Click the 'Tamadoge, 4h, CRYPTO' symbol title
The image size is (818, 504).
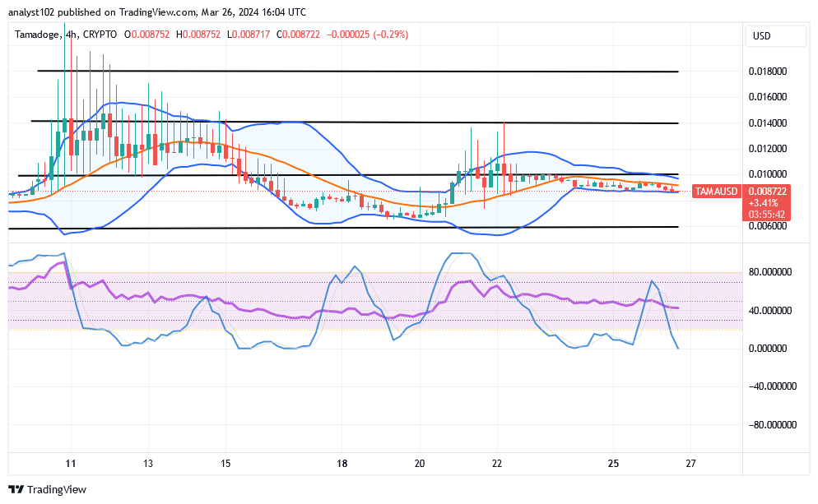point(66,35)
